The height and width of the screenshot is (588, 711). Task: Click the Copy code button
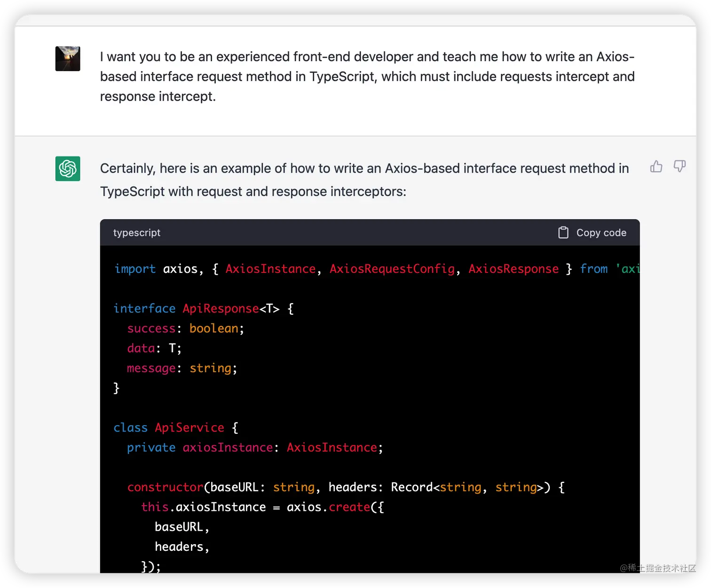click(592, 233)
